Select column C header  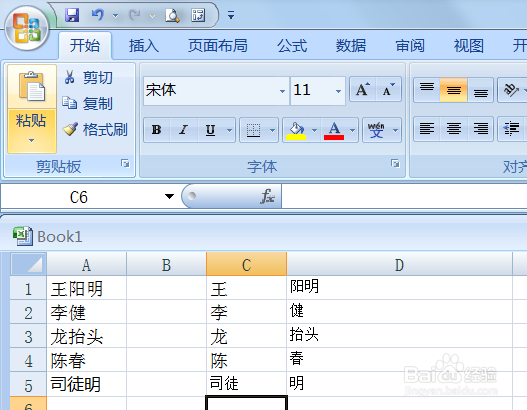pos(246,264)
